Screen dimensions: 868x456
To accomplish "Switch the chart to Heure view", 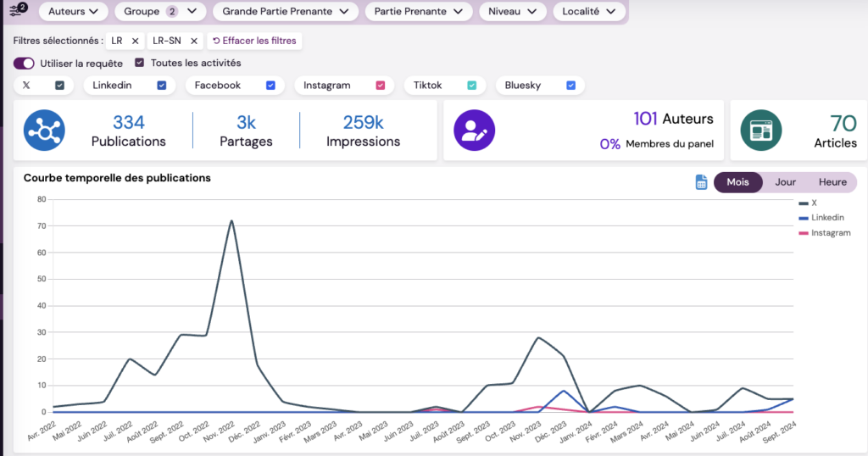I will pyautogui.click(x=832, y=182).
